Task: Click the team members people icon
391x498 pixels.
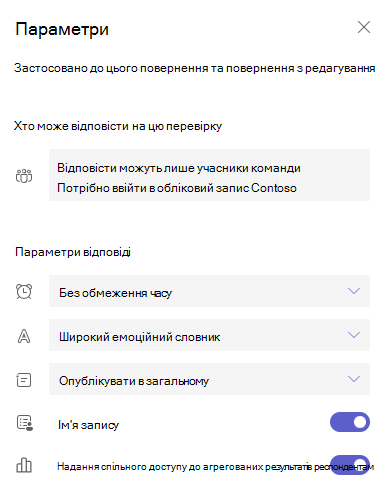Action: (24, 176)
